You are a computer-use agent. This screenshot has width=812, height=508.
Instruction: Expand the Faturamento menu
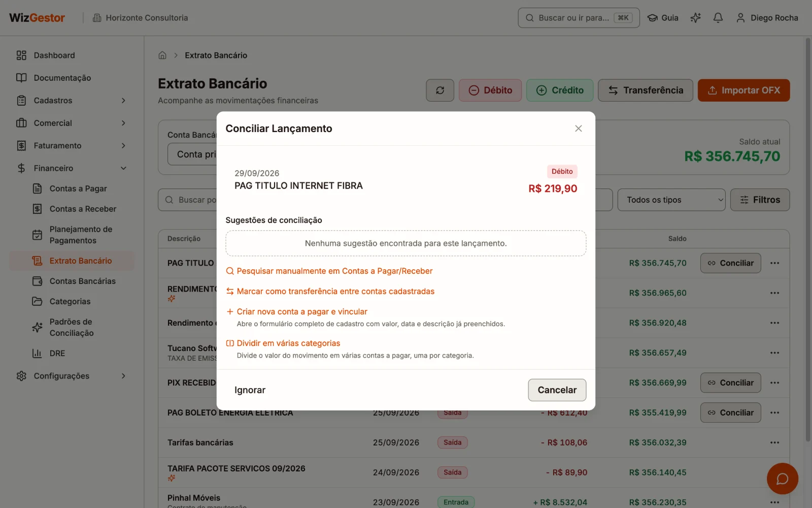72,146
